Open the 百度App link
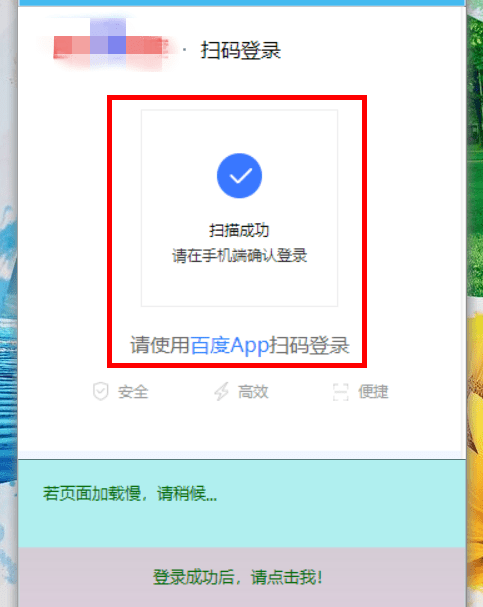 coord(230,345)
